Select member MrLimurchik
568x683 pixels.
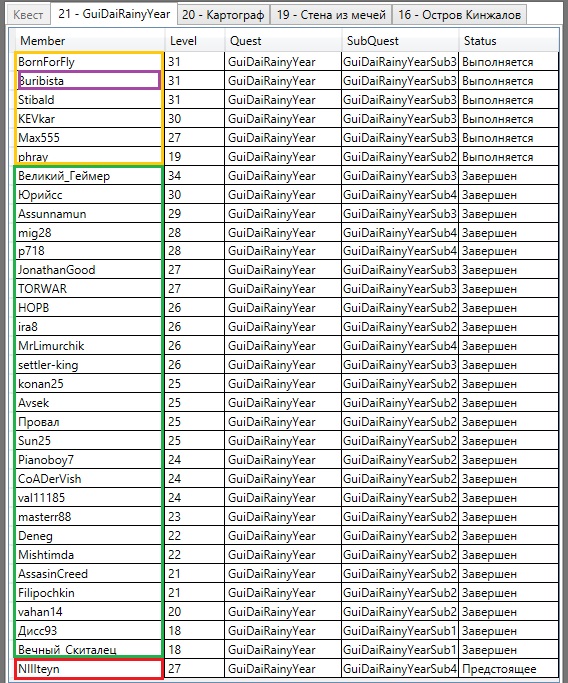pyautogui.click(x=89, y=346)
